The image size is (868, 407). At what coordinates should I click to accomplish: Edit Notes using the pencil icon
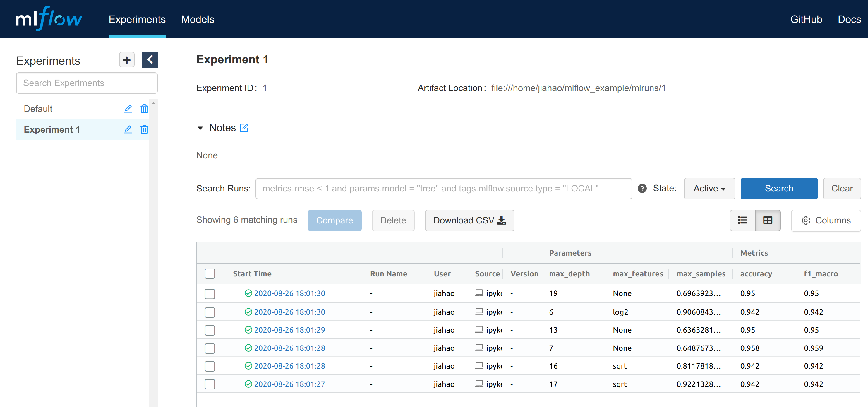point(244,128)
